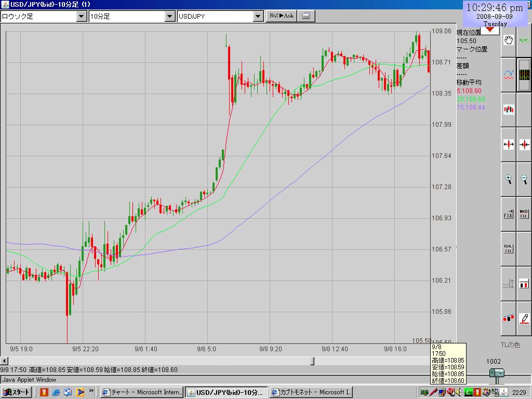Zoom out with the minus magnifier

click(524, 179)
